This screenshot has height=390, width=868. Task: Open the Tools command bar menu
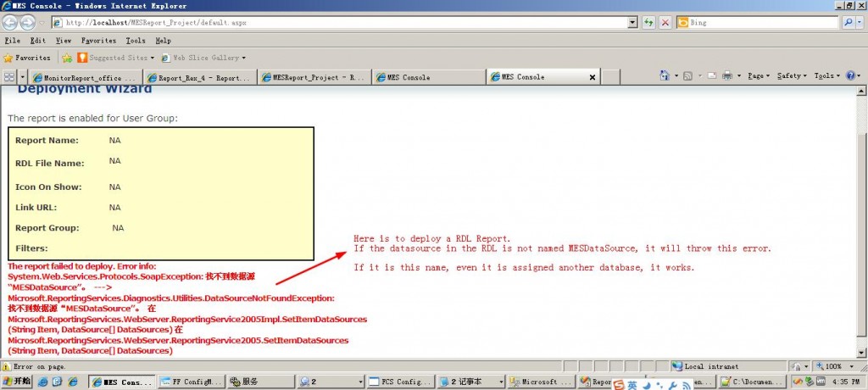point(826,76)
